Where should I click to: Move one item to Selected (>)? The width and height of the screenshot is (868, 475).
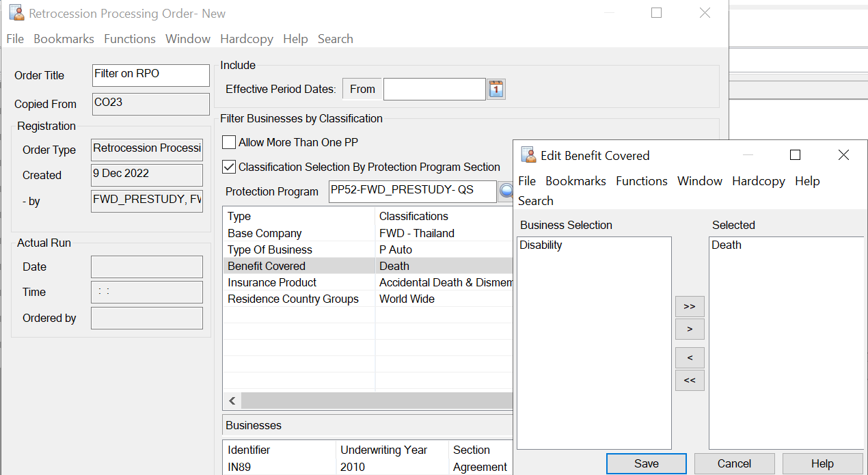pos(689,329)
